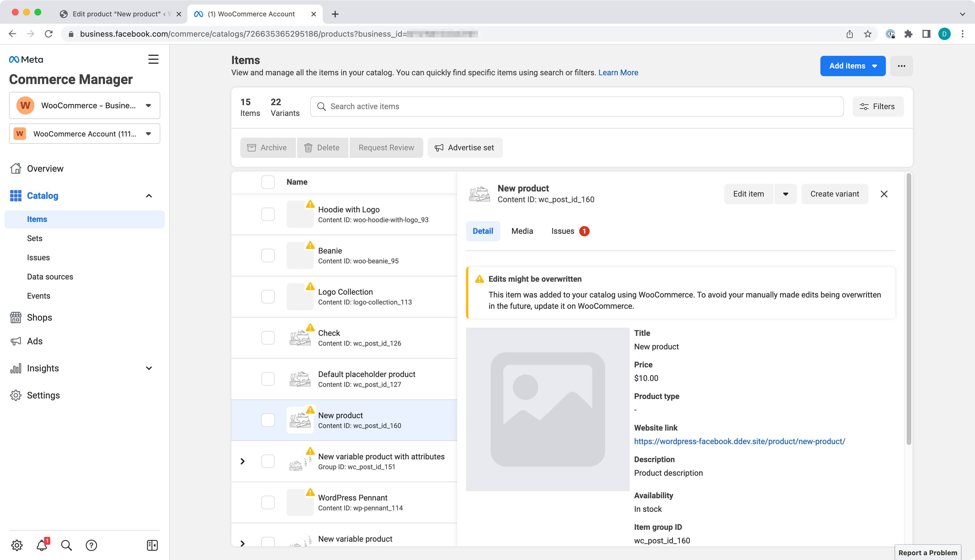Click the three-dot overflow menu icon
Image resolution: width=975 pixels, height=560 pixels.
[902, 66]
